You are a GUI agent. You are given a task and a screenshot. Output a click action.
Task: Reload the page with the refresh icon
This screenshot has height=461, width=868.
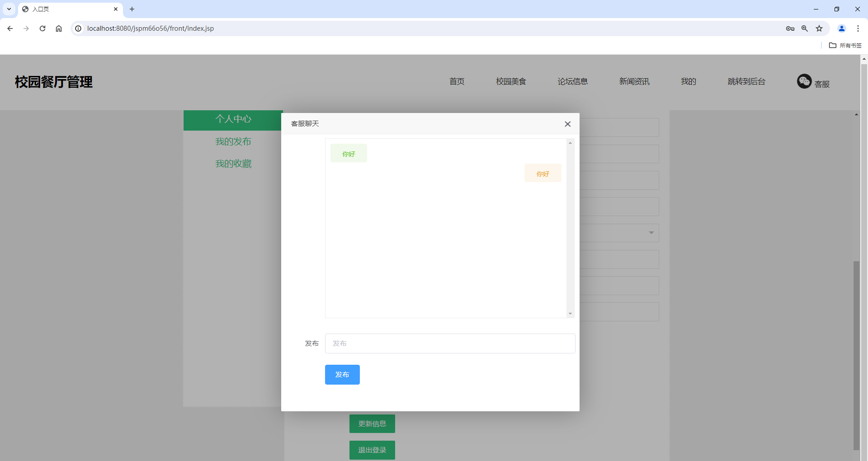(x=42, y=28)
